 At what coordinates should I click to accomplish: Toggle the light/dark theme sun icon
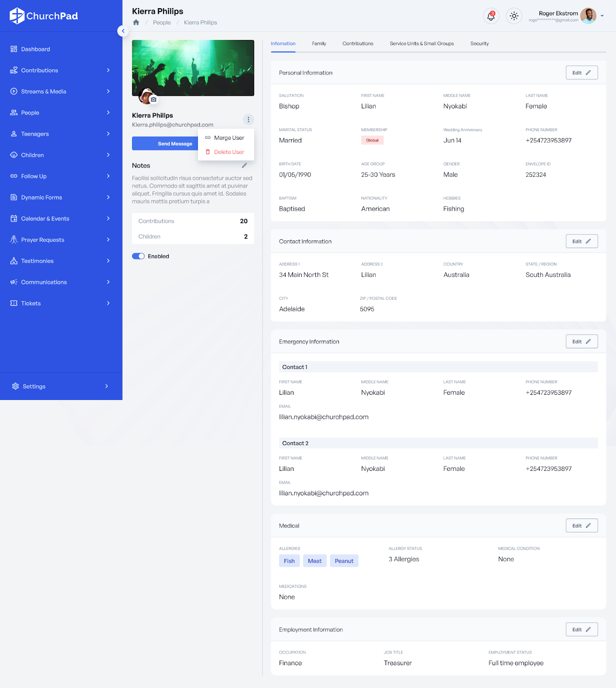point(514,16)
